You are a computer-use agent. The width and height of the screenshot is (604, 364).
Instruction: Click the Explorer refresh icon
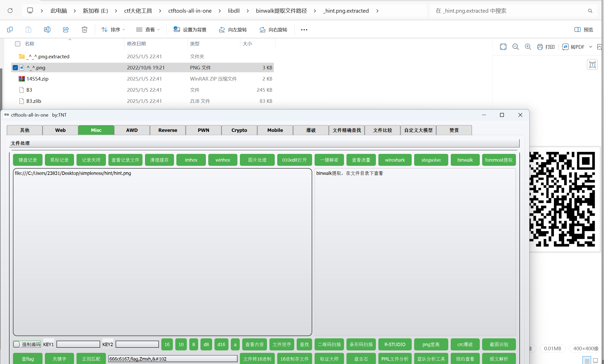(x=10, y=11)
